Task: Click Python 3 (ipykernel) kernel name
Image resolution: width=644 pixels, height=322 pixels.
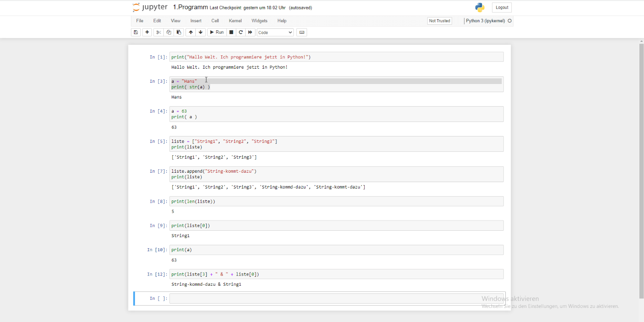Action: coord(485,21)
